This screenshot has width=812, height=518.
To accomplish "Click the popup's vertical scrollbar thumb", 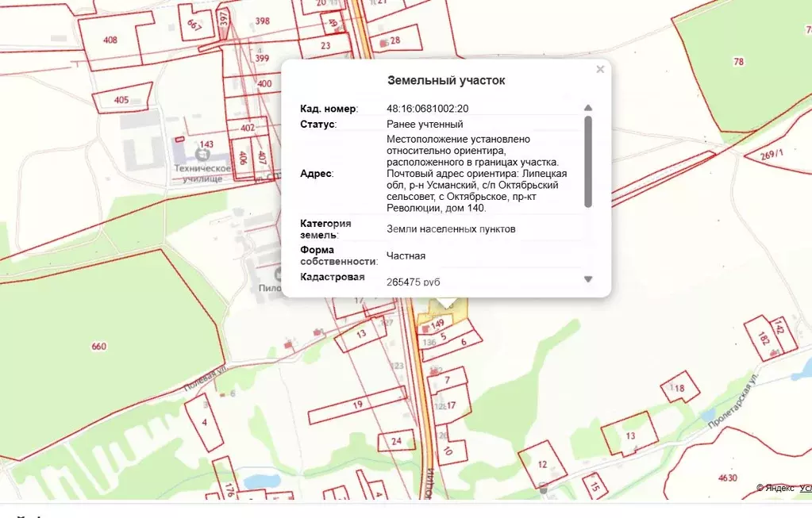I will coord(588,161).
